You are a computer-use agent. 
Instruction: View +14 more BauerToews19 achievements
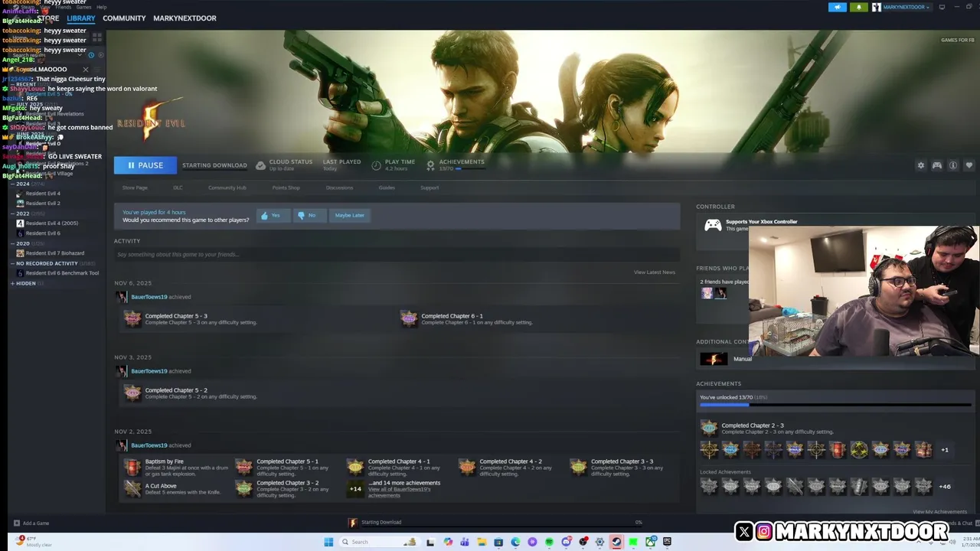(355, 488)
